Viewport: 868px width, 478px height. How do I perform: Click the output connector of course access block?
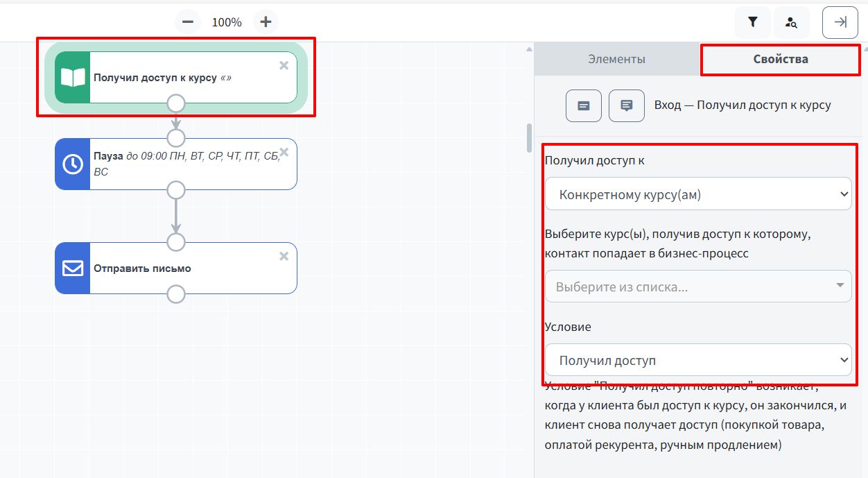[176, 103]
